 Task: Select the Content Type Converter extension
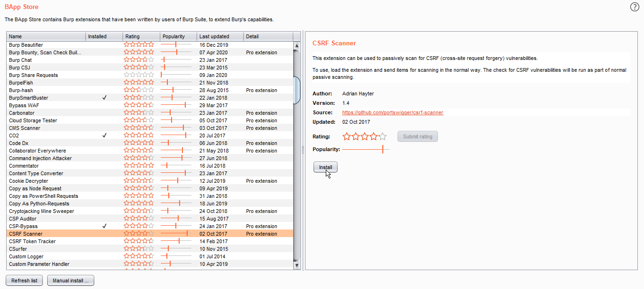150,173
